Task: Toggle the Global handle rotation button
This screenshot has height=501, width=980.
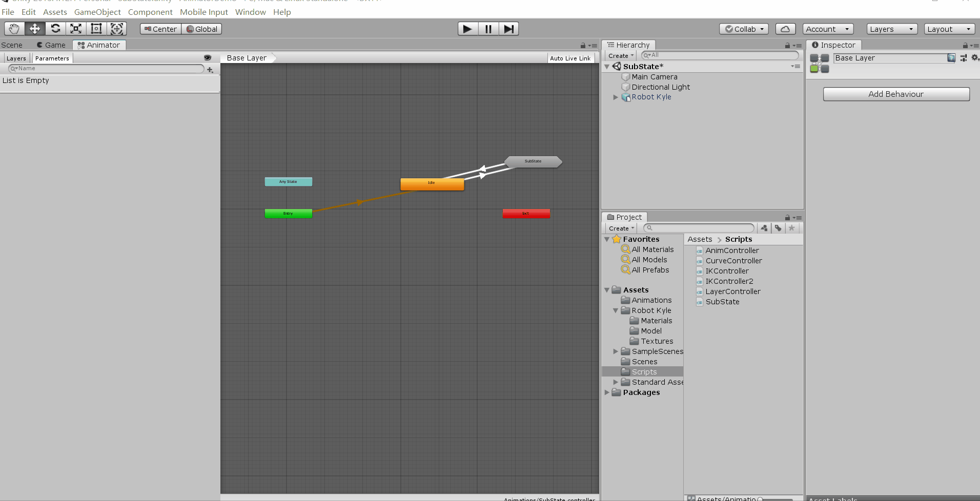Action: (x=202, y=29)
